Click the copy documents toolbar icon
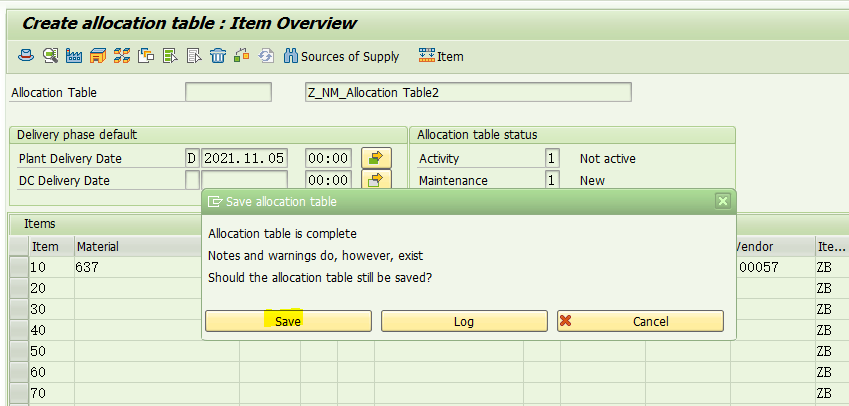 (146, 56)
